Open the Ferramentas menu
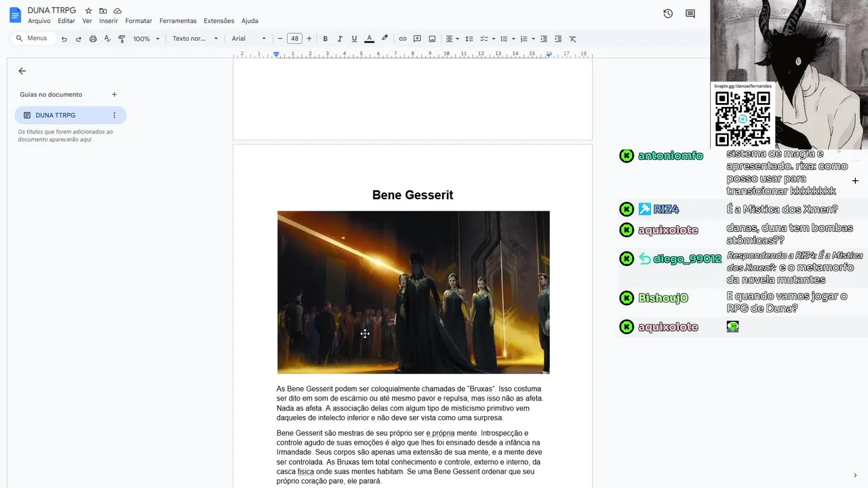868x488 pixels. tap(178, 21)
